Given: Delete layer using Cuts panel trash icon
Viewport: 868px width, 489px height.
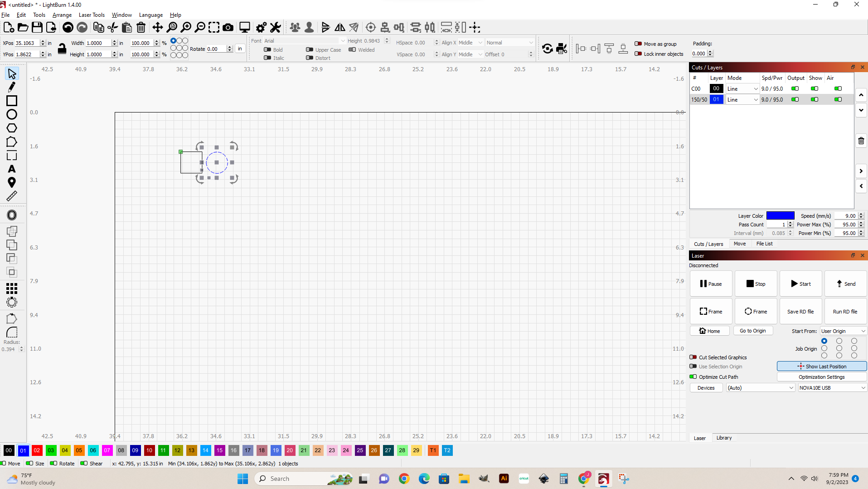Looking at the screenshot, I should tap(861, 141).
